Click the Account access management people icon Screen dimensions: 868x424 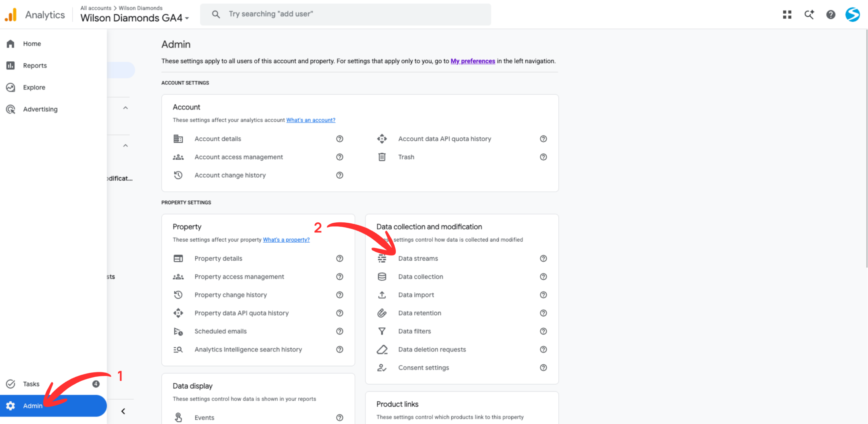[178, 157]
